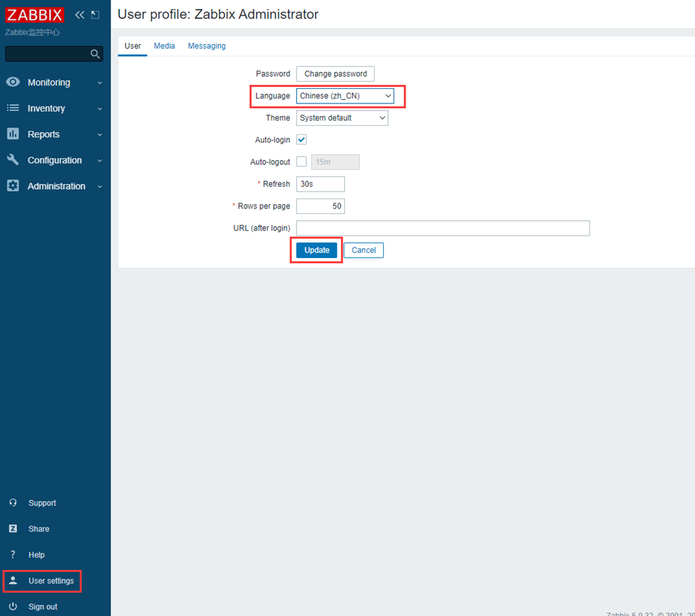
Task: Click the Refresh interval field
Action: pyautogui.click(x=320, y=184)
